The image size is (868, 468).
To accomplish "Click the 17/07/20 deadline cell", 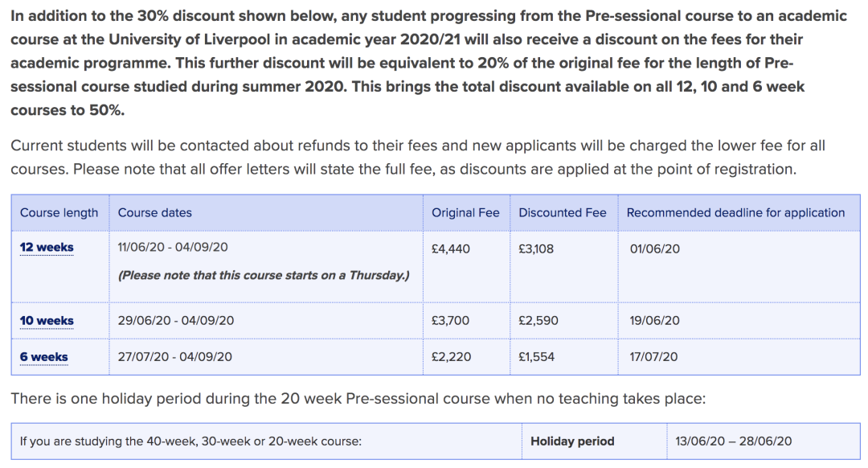I will (653, 357).
